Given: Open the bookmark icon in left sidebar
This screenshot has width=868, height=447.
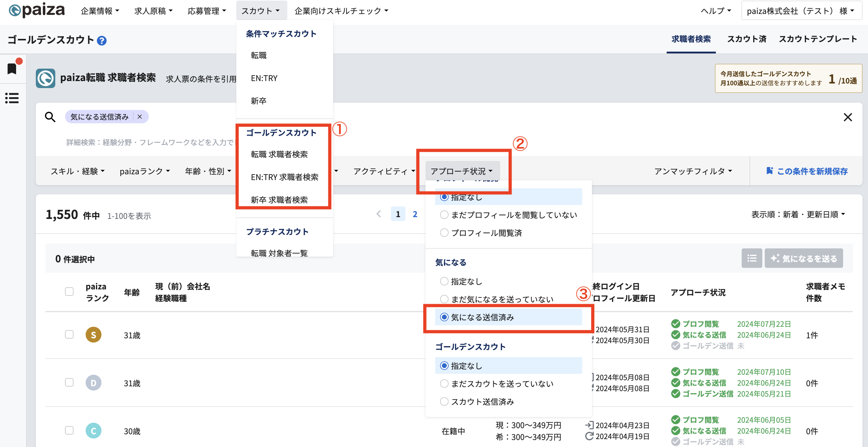Looking at the screenshot, I should tap(12, 68).
